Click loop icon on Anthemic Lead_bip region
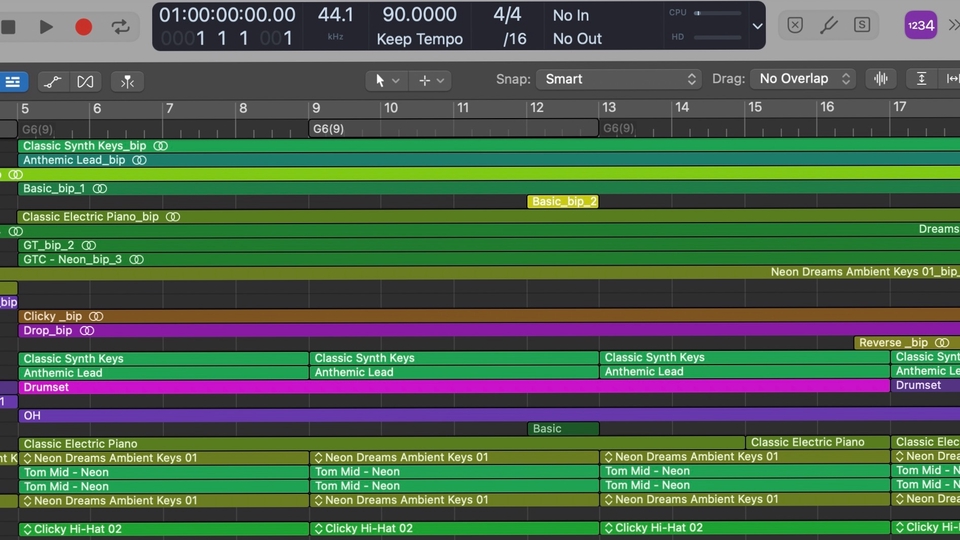This screenshot has height=540, width=960. tap(140, 160)
